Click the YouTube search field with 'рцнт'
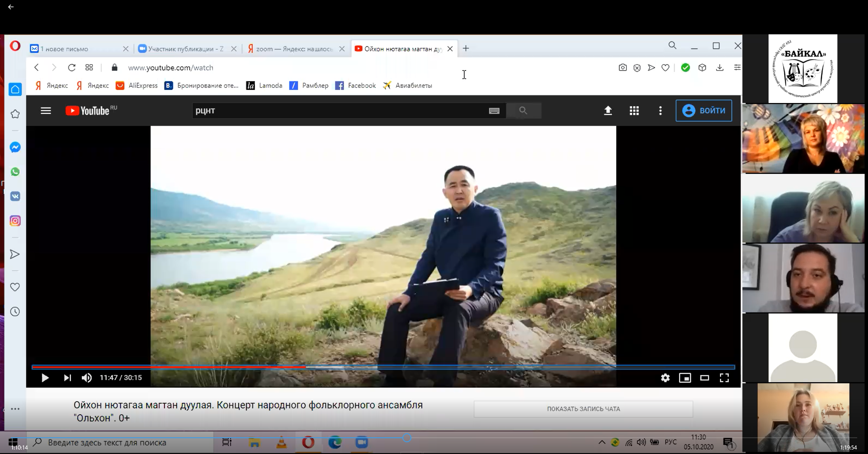This screenshot has width=868, height=454. pos(339,111)
